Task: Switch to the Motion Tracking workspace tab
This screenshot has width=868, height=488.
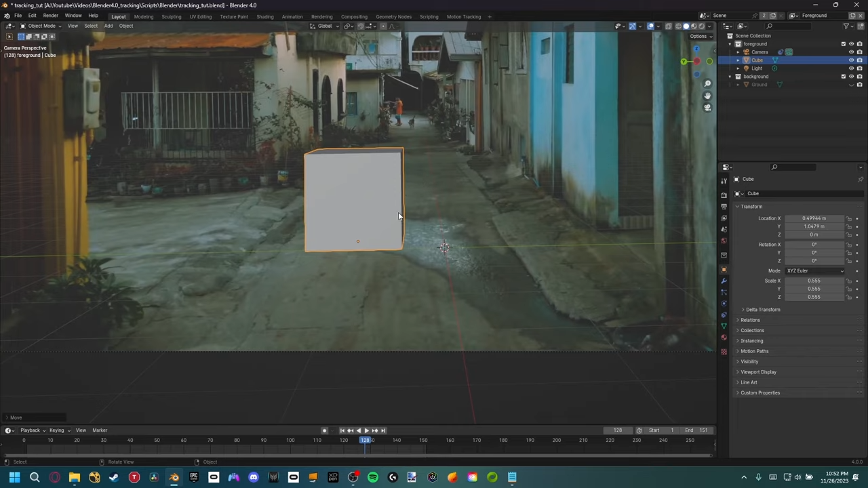Action: 464,16
